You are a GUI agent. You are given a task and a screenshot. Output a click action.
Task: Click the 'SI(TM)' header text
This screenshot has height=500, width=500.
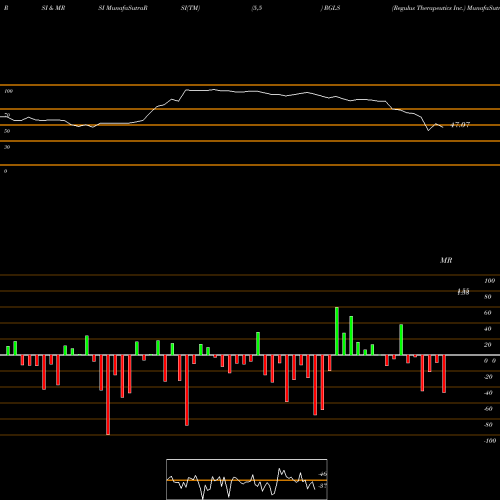(190, 8)
